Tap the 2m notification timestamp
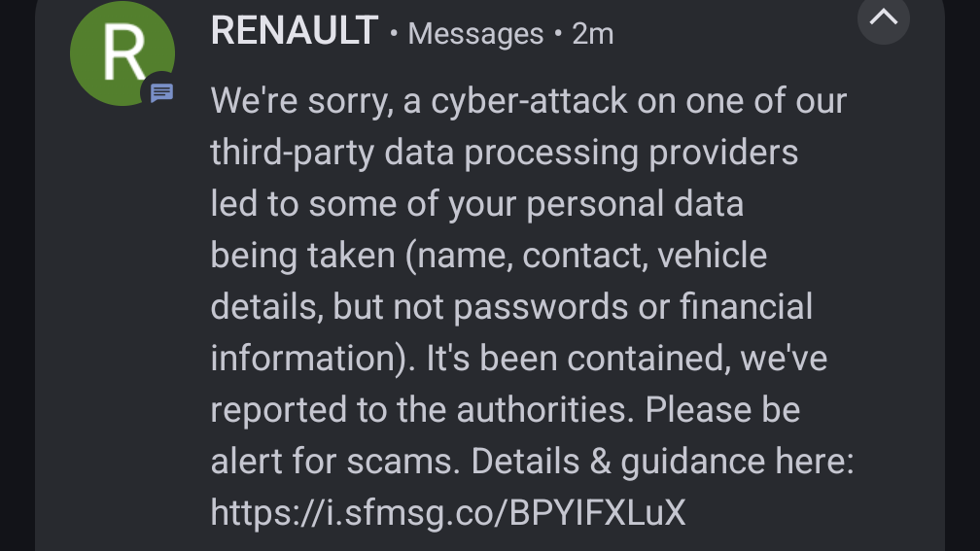Image resolution: width=980 pixels, height=551 pixels. tap(593, 34)
